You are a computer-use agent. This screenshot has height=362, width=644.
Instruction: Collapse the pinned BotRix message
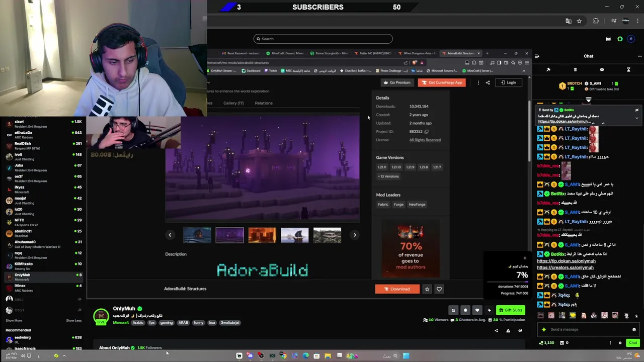(636, 118)
